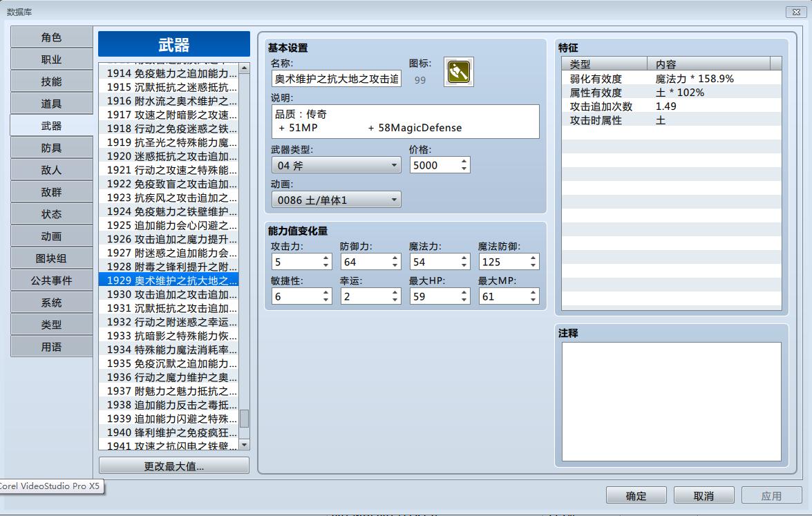
Task: Click the 说明 description text box
Action: [x=405, y=122]
